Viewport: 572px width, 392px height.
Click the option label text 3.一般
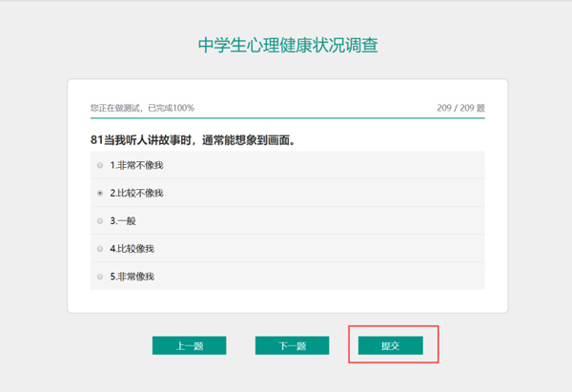[123, 220]
